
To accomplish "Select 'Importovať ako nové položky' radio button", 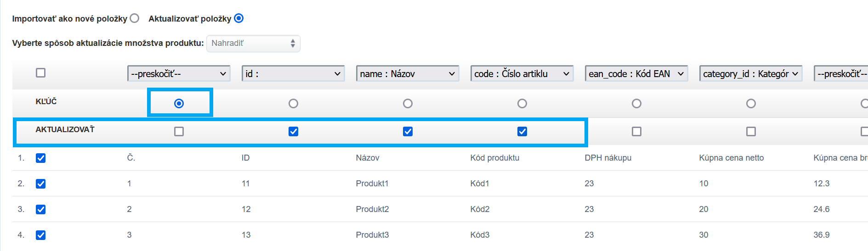I will click(x=134, y=18).
